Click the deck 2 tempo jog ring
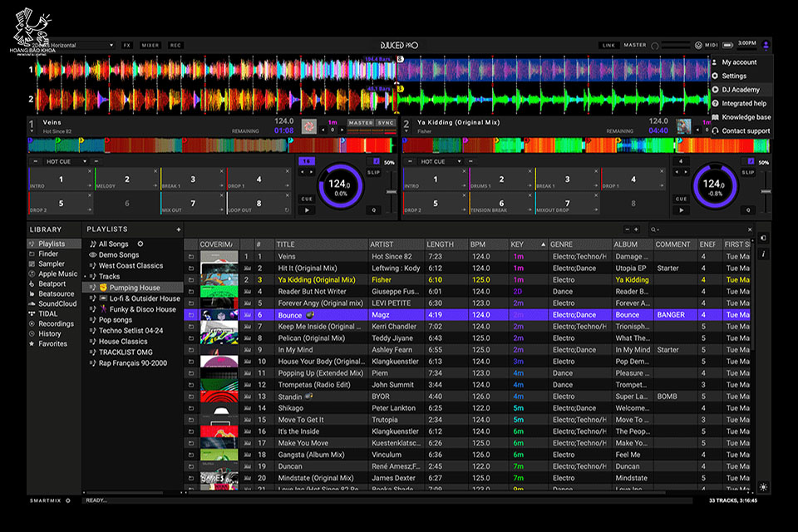 coord(715,185)
